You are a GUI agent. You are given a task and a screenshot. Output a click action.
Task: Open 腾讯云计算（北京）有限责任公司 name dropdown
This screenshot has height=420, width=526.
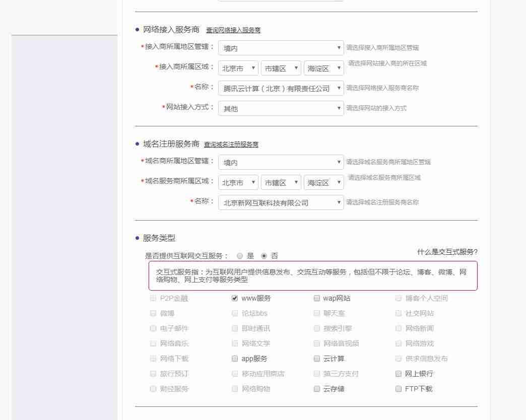pyautogui.click(x=281, y=88)
